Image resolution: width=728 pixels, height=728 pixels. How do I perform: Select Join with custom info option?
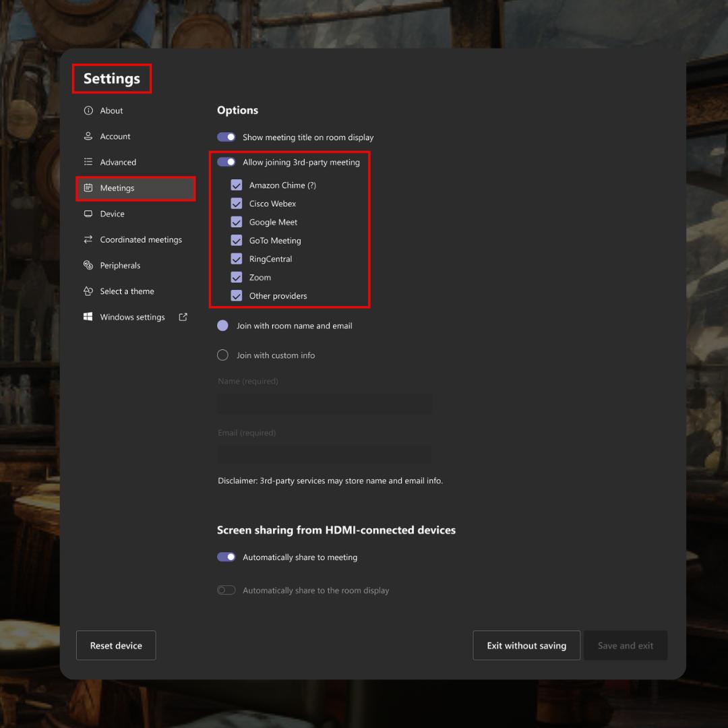pyautogui.click(x=223, y=355)
